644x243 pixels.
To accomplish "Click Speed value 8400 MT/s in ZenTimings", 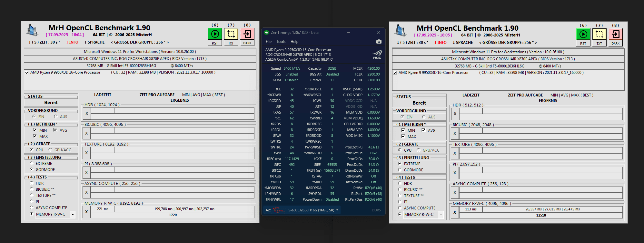I will pyautogui.click(x=292, y=68).
